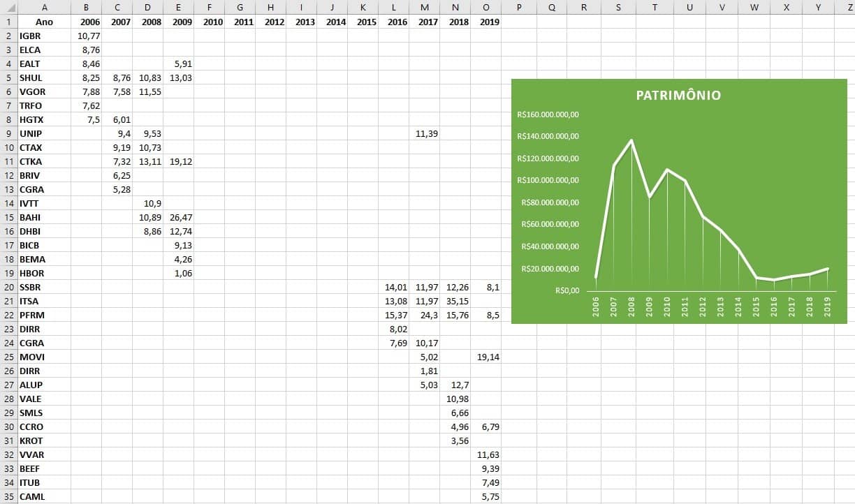This screenshot has width=855, height=504.
Task: Select the BEEF ticker cell
Action: point(44,468)
